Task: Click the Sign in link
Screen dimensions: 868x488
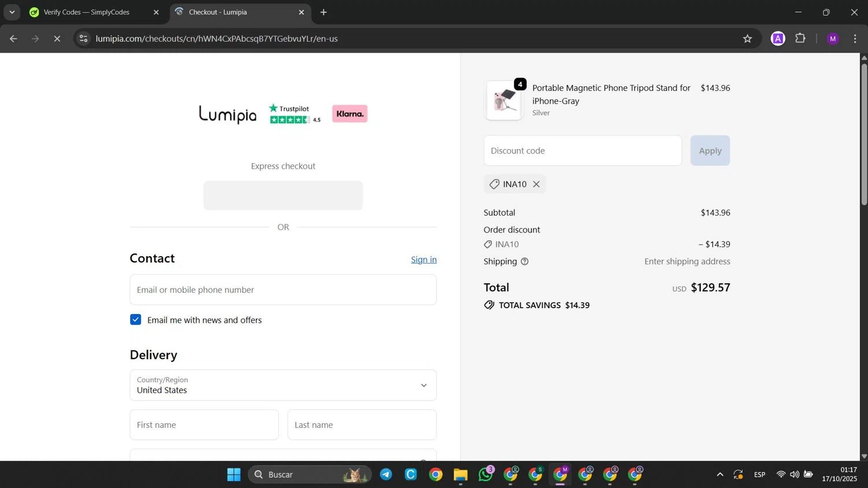Action: [x=424, y=260]
